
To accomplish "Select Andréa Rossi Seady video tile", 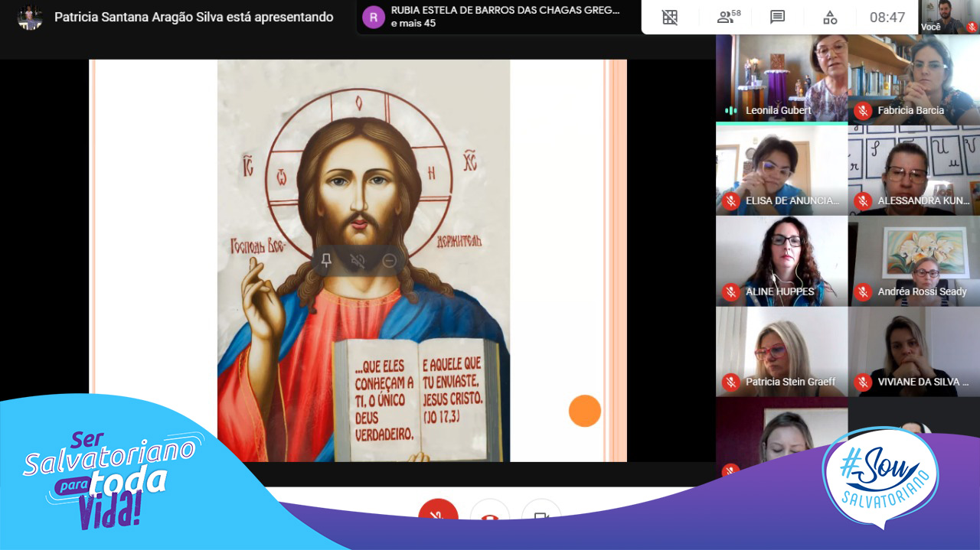I will click(914, 261).
